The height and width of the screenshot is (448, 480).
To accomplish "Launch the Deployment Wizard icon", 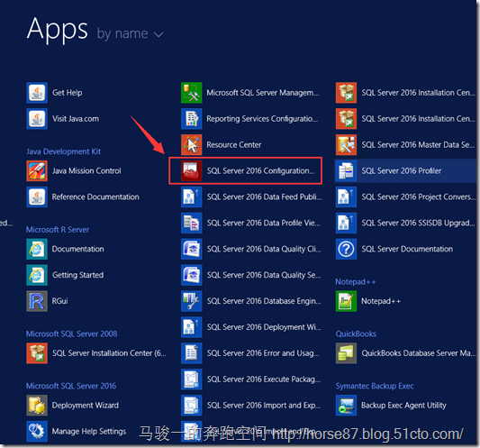I will 37,405.
